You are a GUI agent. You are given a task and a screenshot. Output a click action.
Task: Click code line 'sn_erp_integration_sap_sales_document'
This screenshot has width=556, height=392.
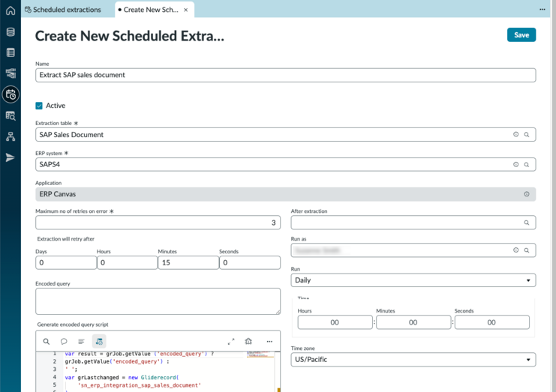(x=139, y=385)
